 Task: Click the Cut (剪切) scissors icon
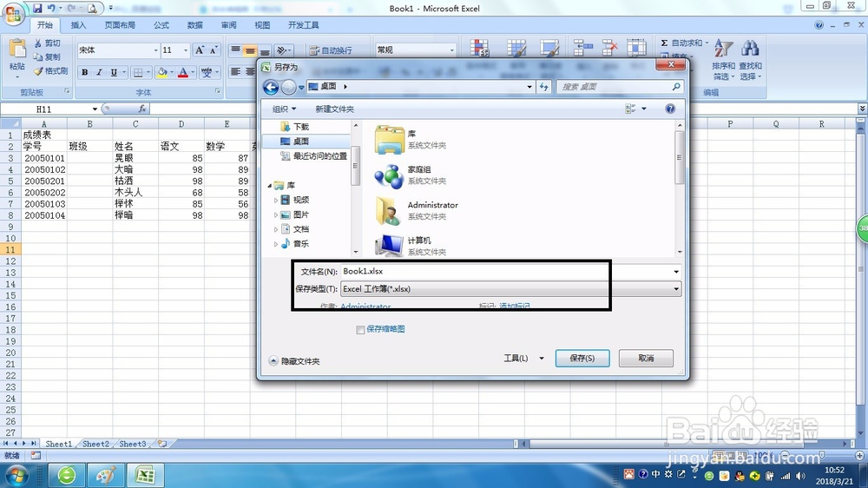click(37, 43)
